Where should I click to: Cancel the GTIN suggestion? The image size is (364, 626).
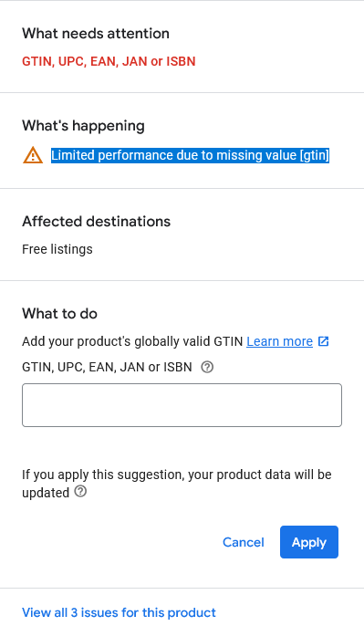coord(244,542)
